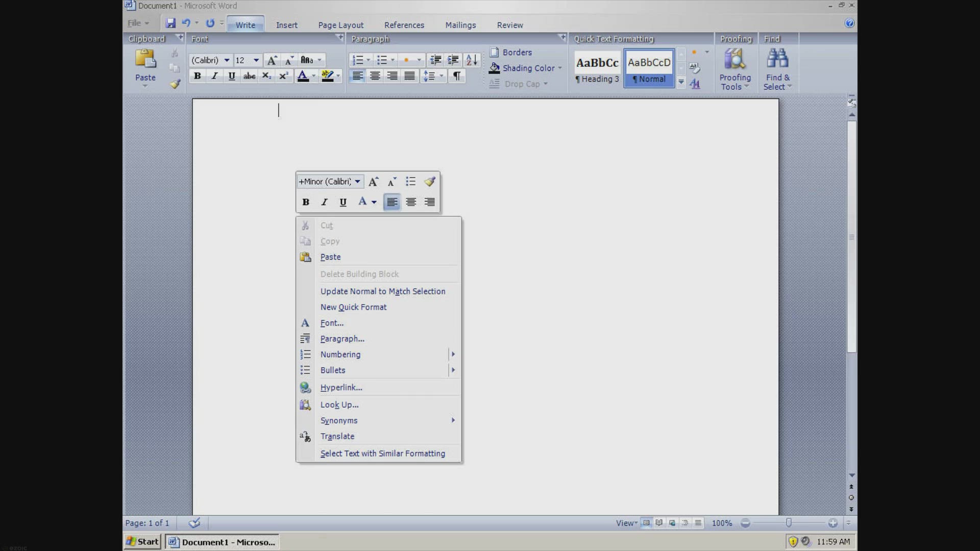Viewport: 980px width, 551px height.
Task: Click the font color A button in ribbon
Action: [303, 76]
